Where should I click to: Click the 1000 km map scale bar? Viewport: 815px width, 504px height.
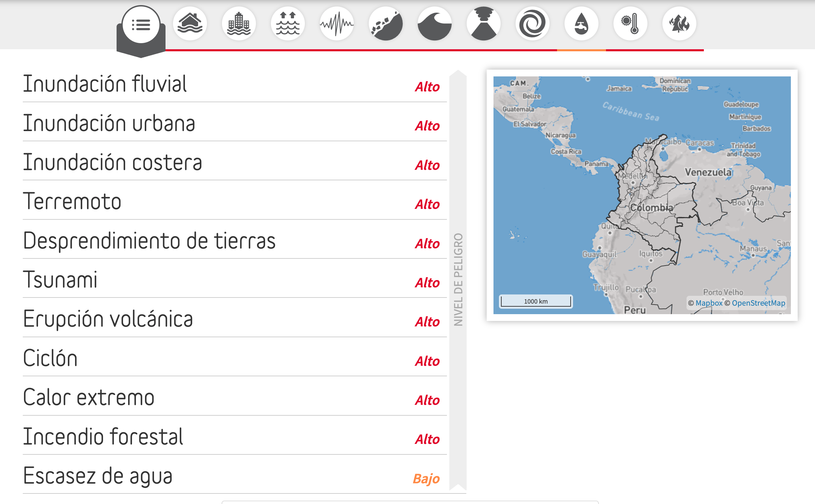(x=536, y=301)
